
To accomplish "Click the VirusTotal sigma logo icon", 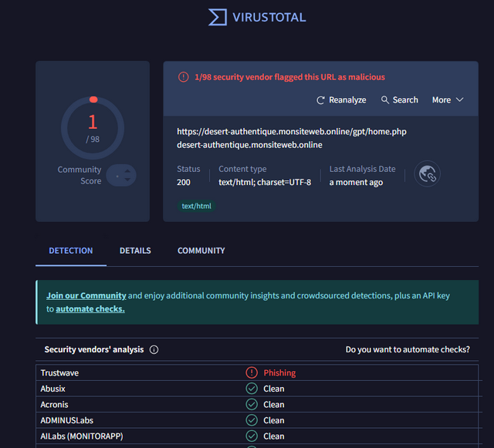I will pos(218,17).
